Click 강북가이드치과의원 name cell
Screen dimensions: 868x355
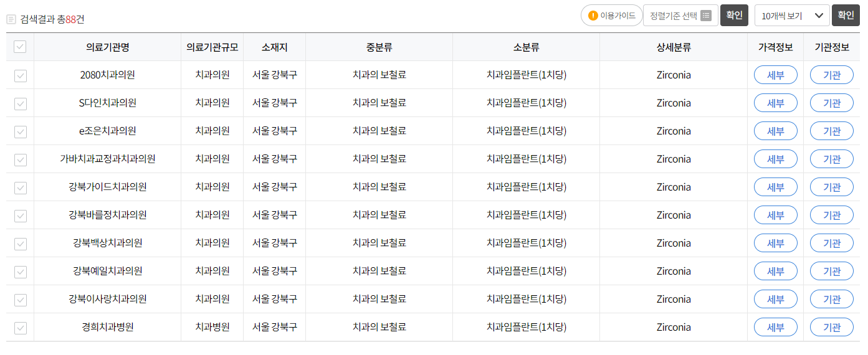[108, 187]
